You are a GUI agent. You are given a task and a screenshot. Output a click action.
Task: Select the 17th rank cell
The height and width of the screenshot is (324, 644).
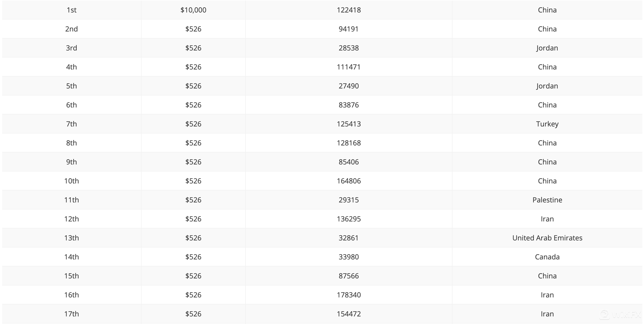pyautogui.click(x=72, y=314)
